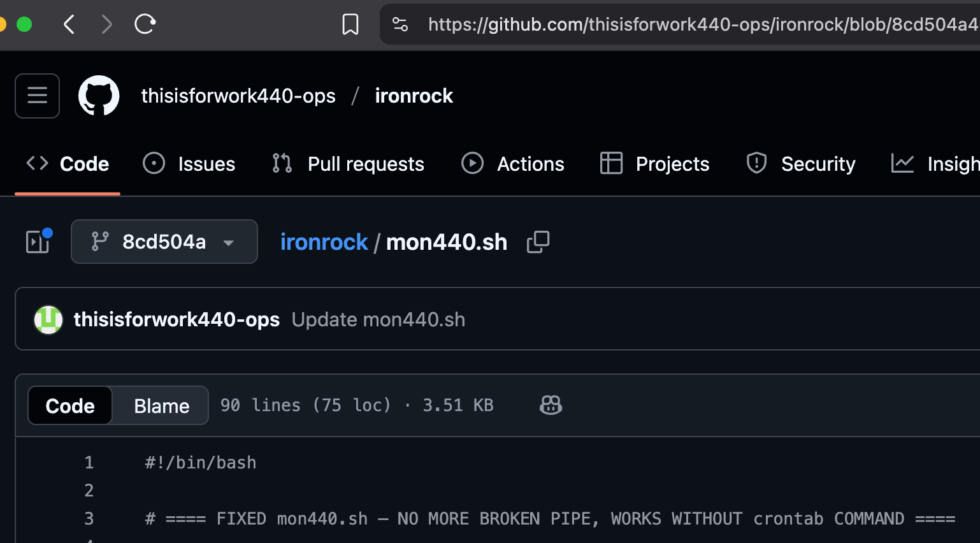Switch to the Code tab
This screenshot has width=980, height=543.
pos(68,164)
